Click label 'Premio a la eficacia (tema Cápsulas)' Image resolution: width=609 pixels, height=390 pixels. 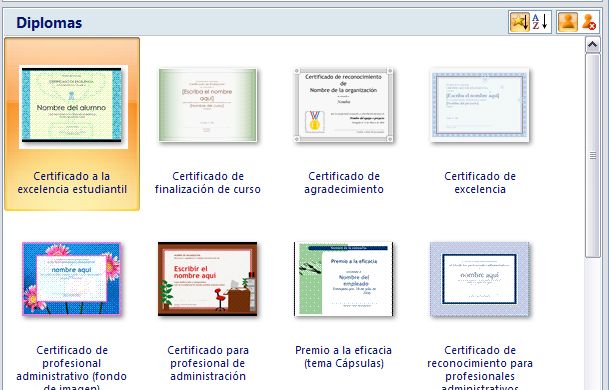tap(343, 357)
